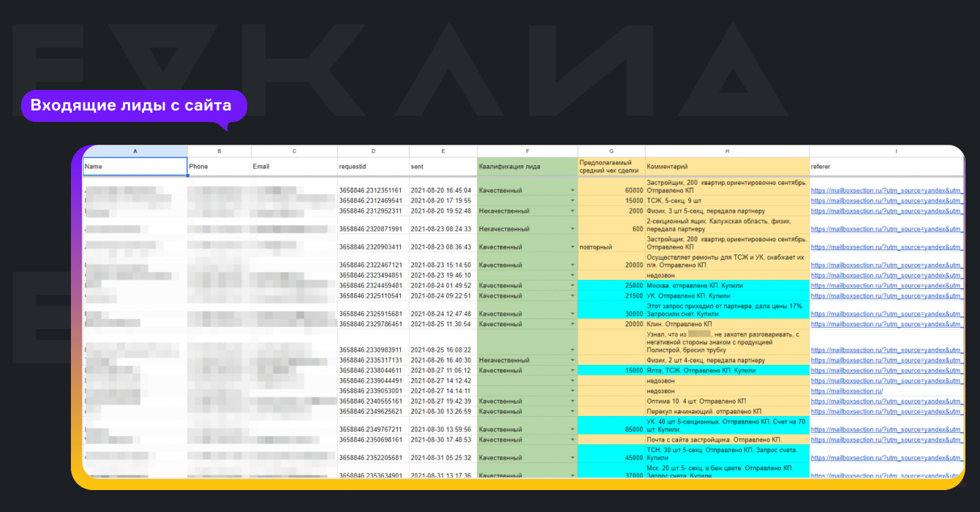Screen dimensions: 980x512
Task: Click the sent header cell
Action: [x=443, y=167]
